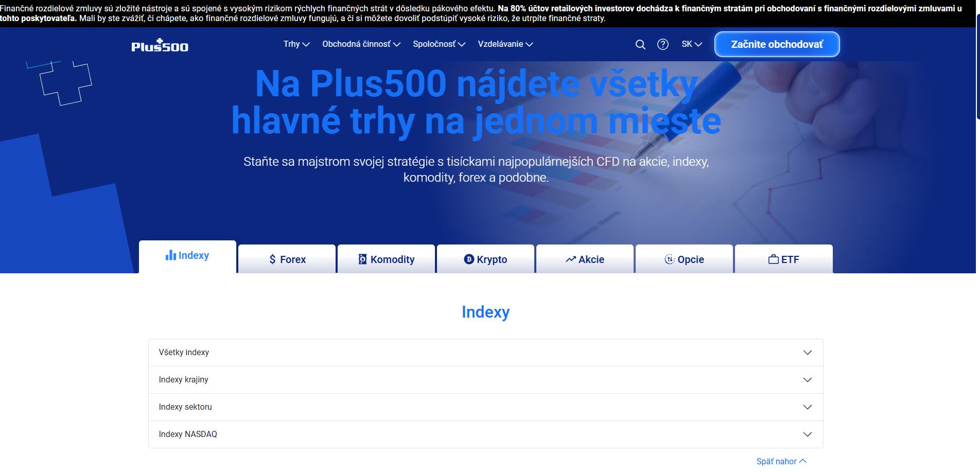
Task: Switch to the Opcie tab label
Action: pyautogui.click(x=691, y=259)
